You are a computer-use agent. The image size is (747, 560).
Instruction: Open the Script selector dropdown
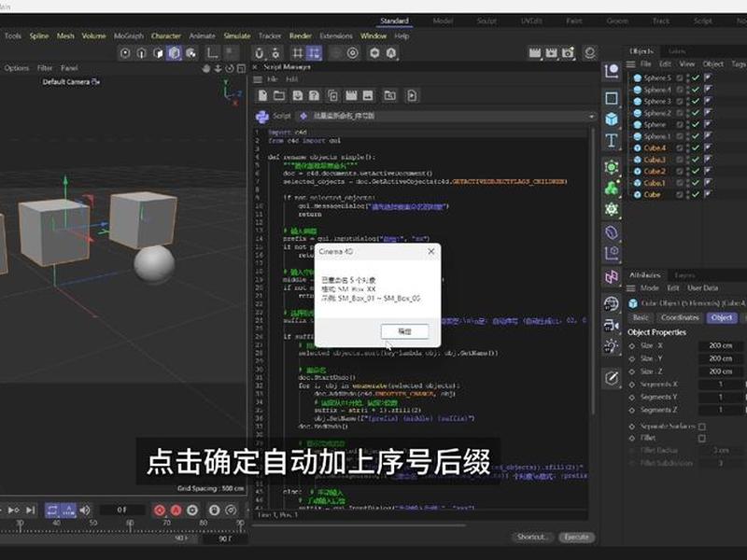pyautogui.click(x=446, y=116)
